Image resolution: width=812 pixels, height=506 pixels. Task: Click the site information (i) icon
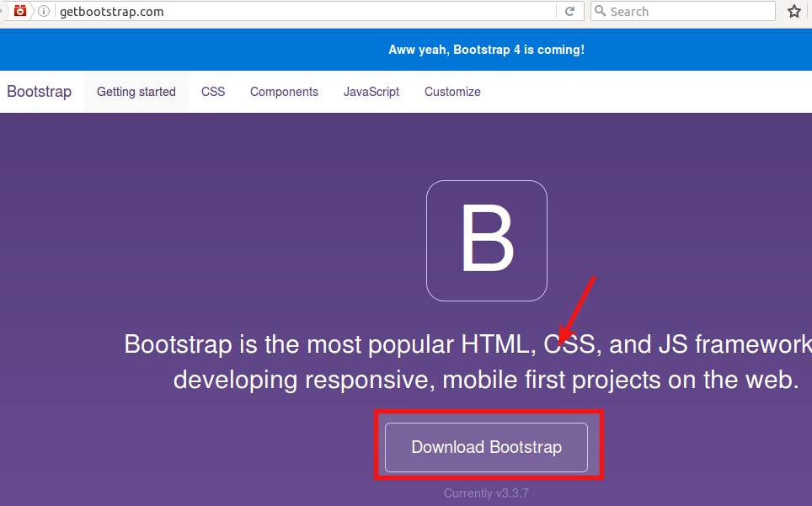(x=43, y=11)
